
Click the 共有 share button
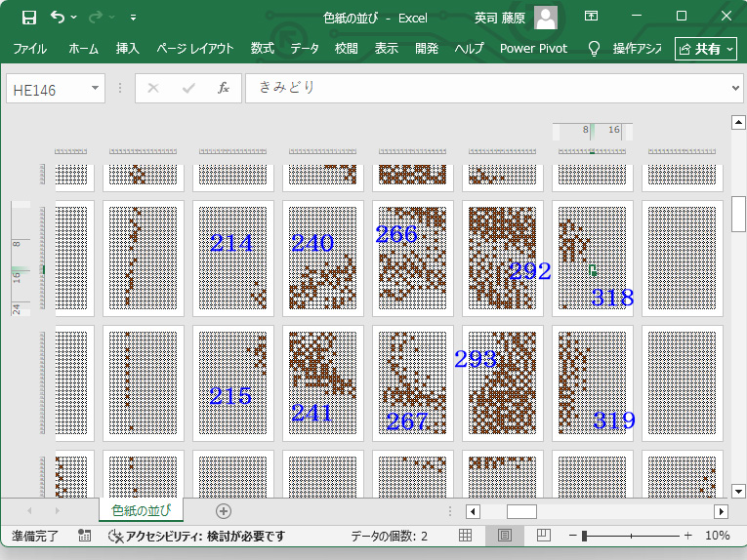tap(705, 48)
